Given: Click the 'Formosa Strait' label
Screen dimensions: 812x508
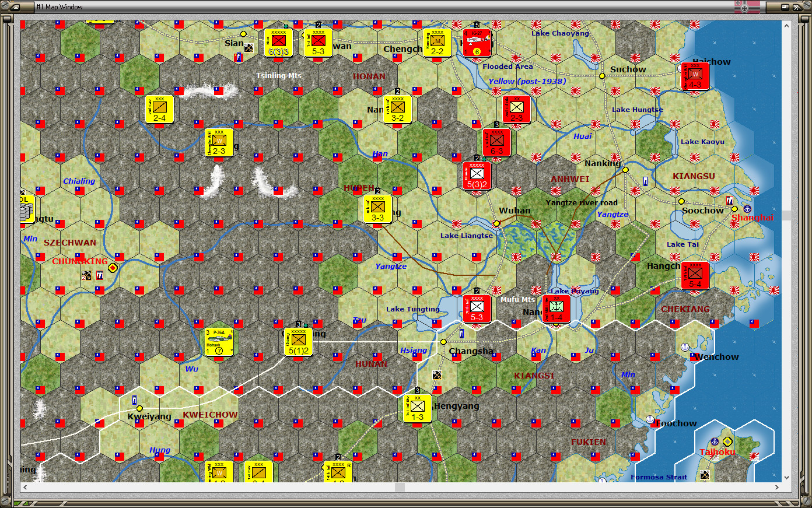Looking at the screenshot, I should 659,477.
